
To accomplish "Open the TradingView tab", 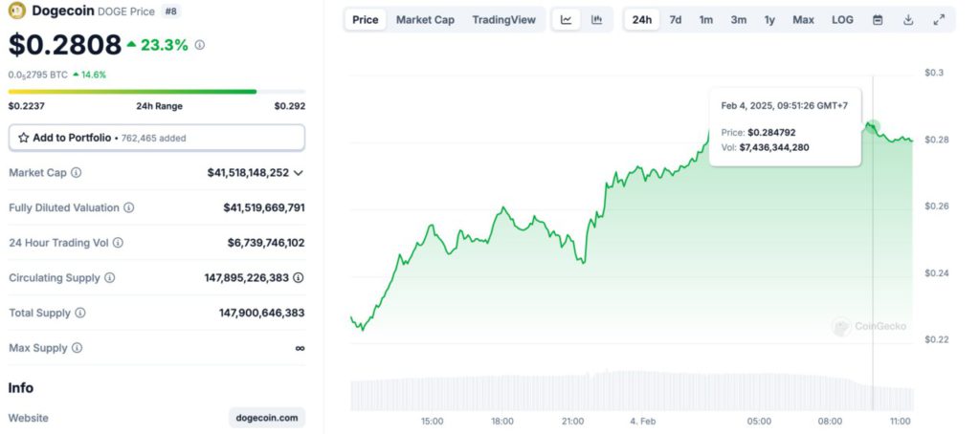I will pos(503,20).
